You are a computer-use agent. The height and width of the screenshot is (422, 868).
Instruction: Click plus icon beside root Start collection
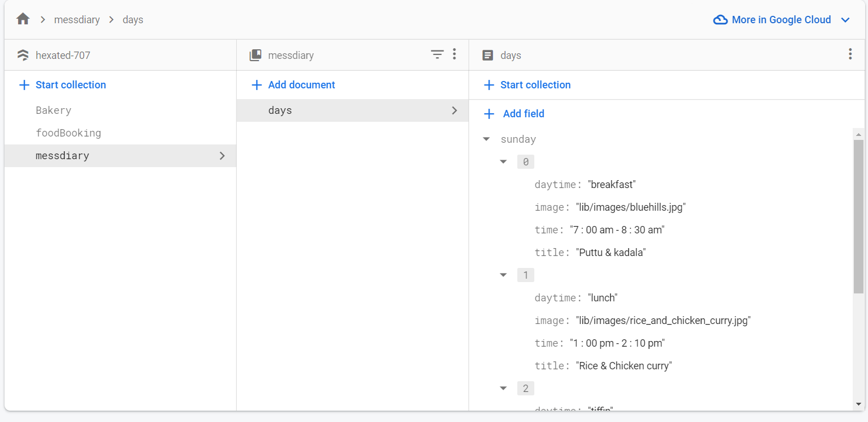pos(24,85)
